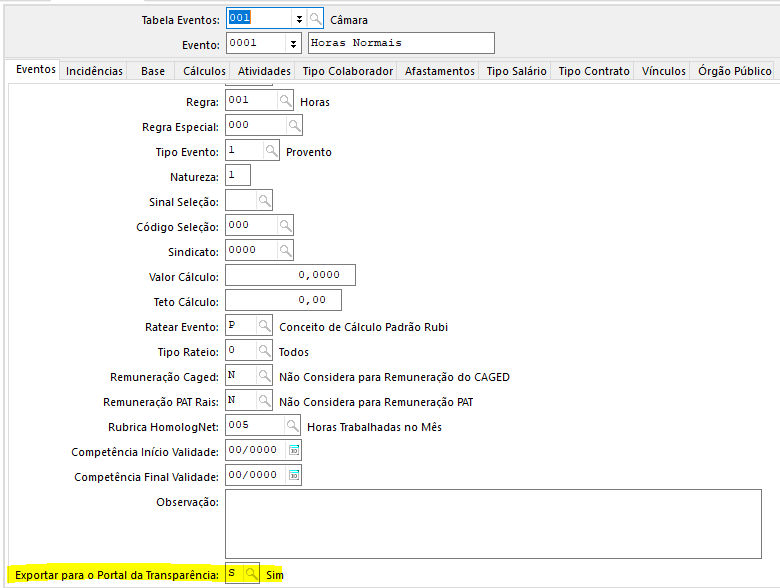The width and height of the screenshot is (780, 588).
Task: Click the Tipo Evento code field
Action: pyautogui.click(x=245, y=150)
